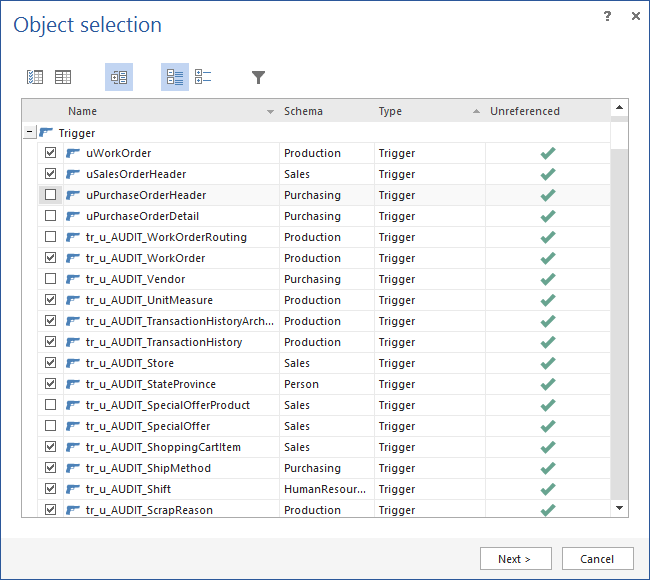Viewport: 650px width, 580px height.
Task: Toggle the highlighted grouping toolbar icon
Action: 118,77
